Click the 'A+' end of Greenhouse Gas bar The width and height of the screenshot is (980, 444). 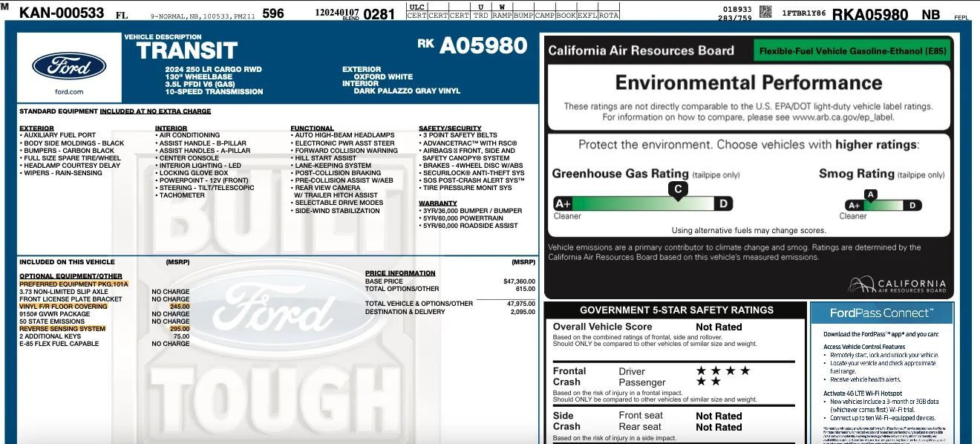(563, 204)
